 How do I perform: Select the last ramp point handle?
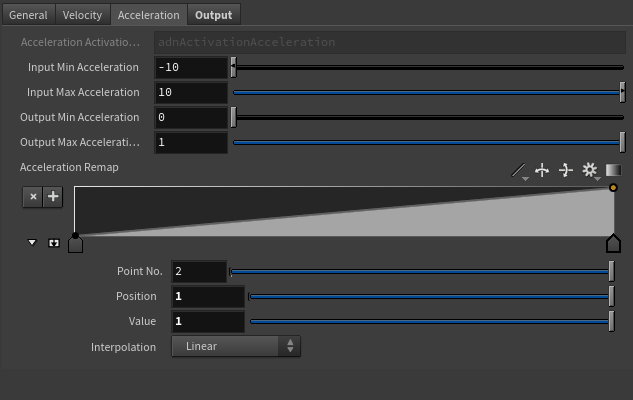(613, 243)
